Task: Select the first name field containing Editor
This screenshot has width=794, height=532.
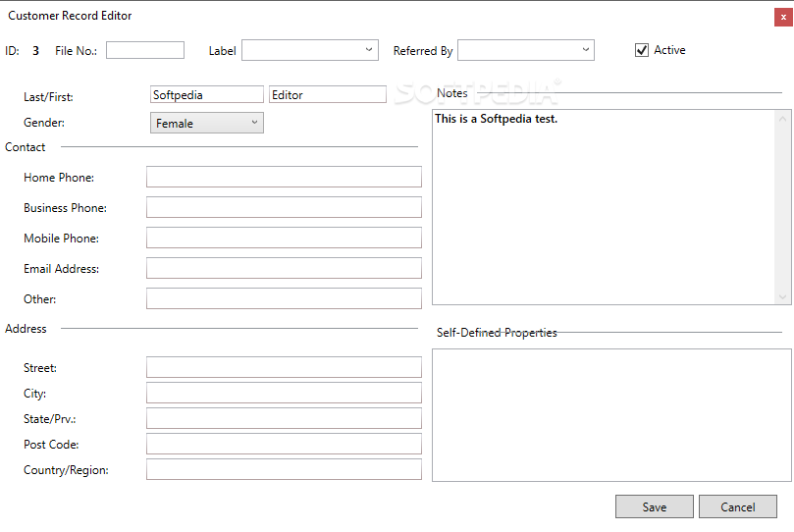Action: pos(327,95)
